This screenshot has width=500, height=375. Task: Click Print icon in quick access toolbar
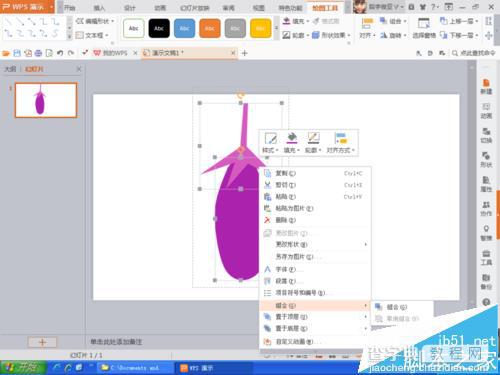point(38,53)
